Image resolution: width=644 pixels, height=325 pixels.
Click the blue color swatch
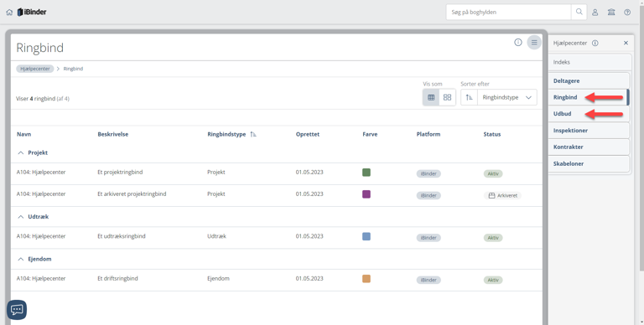[366, 236]
